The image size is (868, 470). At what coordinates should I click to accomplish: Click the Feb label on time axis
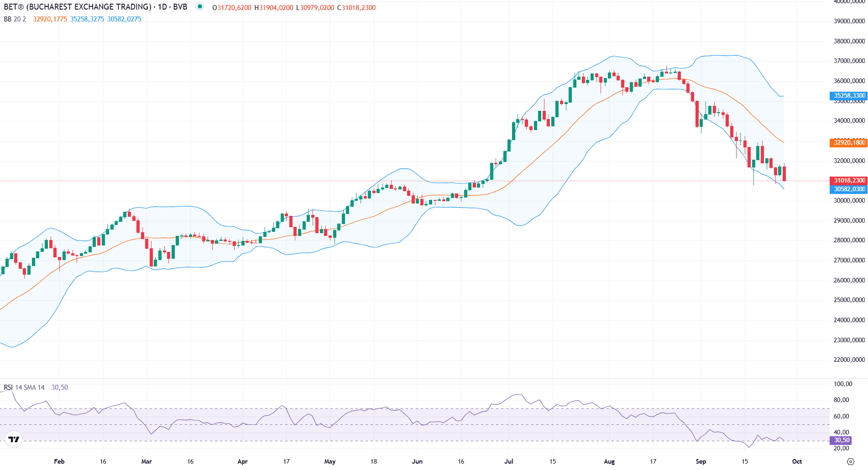click(59, 462)
